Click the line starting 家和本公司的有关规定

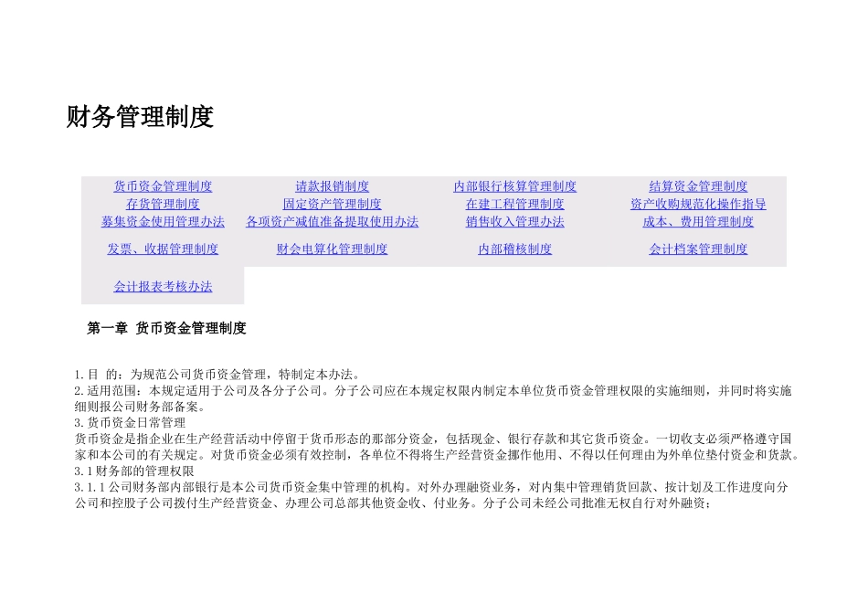pyautogui.click(x=438, y=455)
